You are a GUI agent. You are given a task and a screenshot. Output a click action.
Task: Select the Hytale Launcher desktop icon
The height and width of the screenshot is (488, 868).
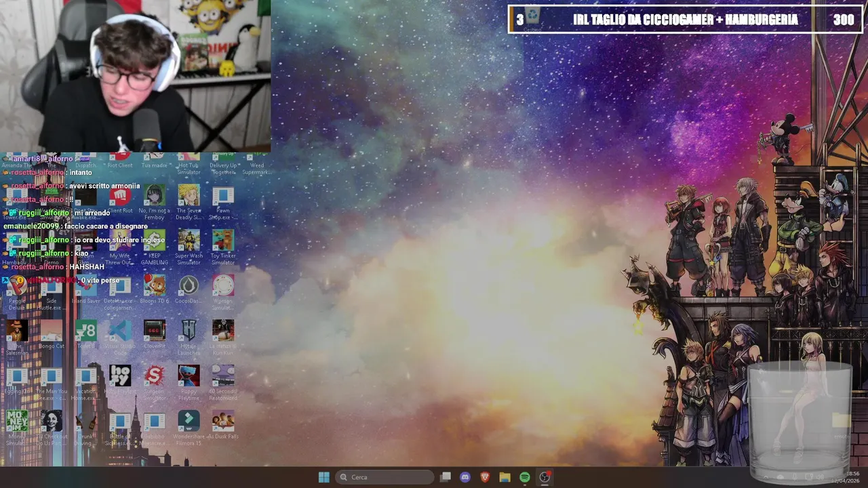(189, 338)
